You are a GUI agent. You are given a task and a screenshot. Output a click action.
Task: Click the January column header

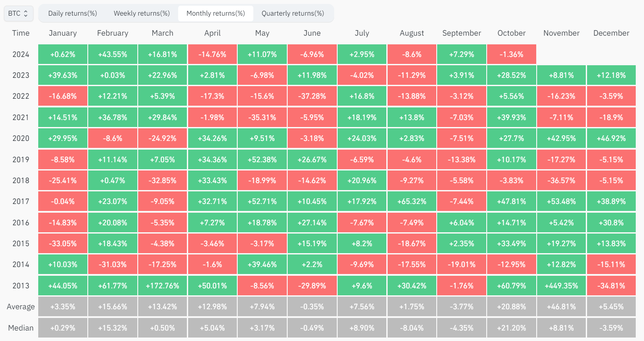pyautogui.click(x=63, y=33)
